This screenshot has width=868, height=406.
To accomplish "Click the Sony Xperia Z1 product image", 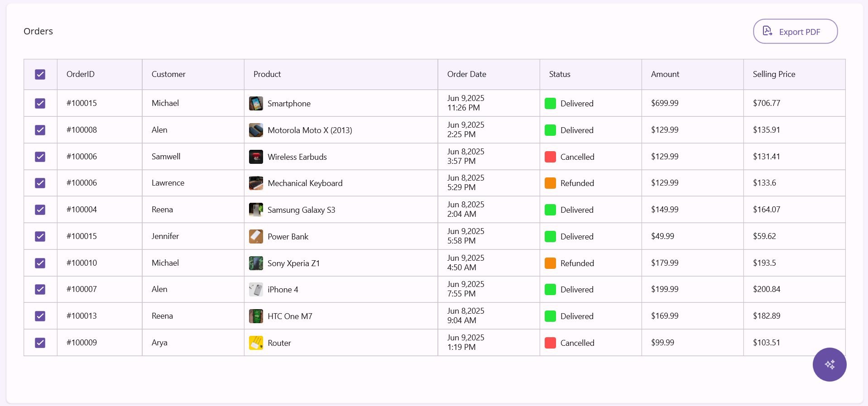I will point(256,263).
